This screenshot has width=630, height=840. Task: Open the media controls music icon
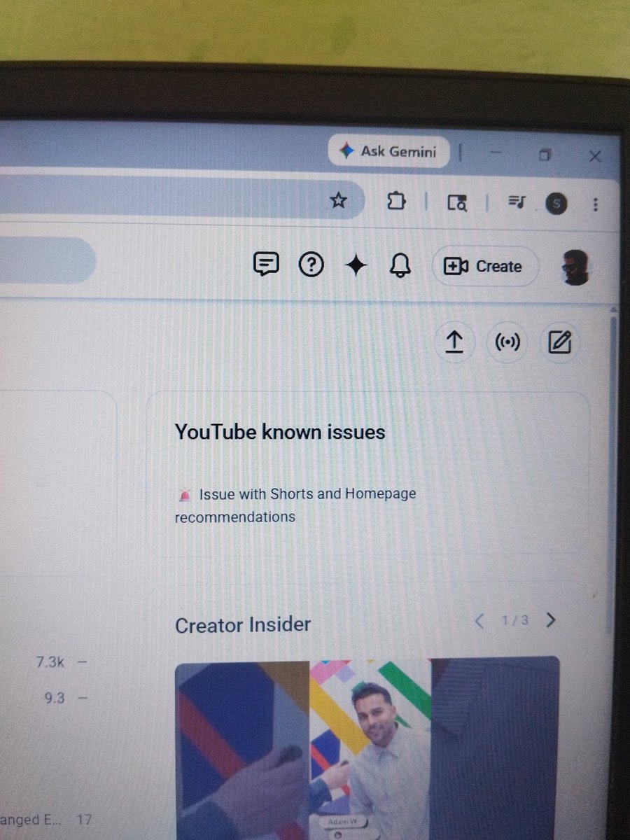point(517,203)
